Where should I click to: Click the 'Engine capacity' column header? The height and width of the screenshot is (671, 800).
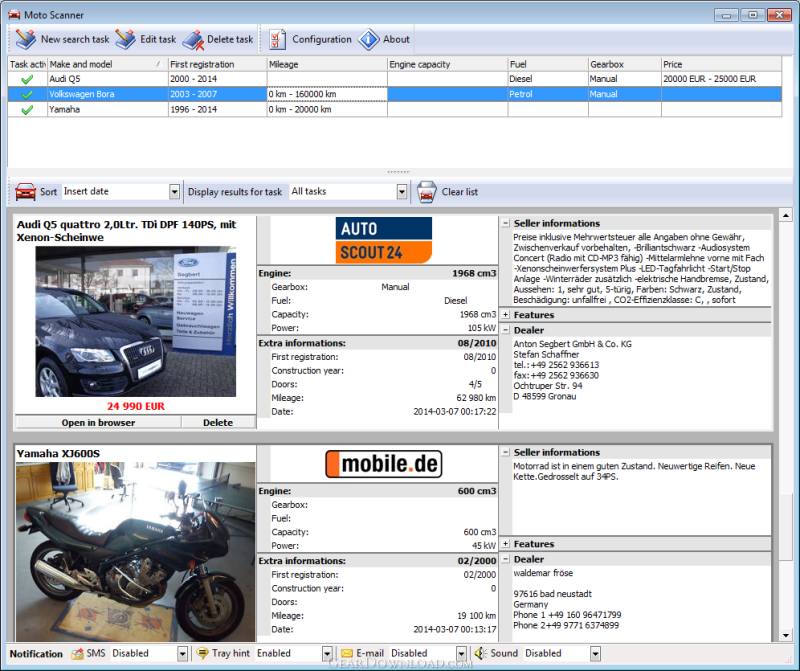click(x=447, y=64)
